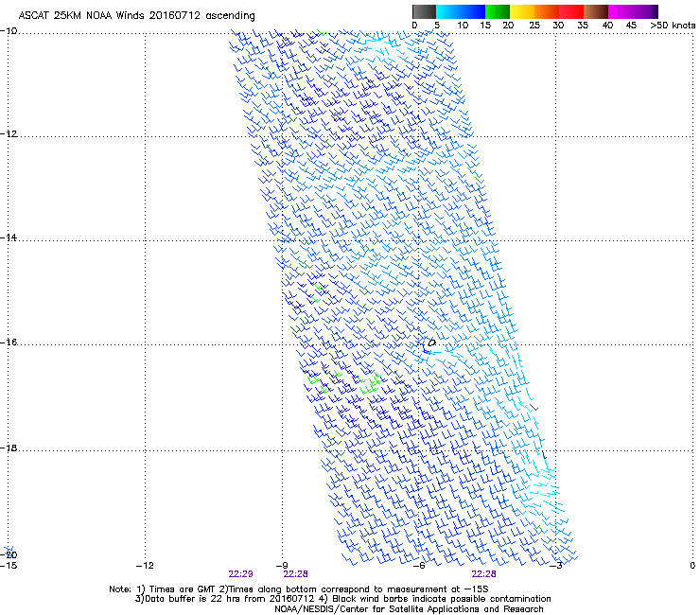The image size is (700, 615).
Task: Click the legend scale label "35"
Action: (583, 26)
